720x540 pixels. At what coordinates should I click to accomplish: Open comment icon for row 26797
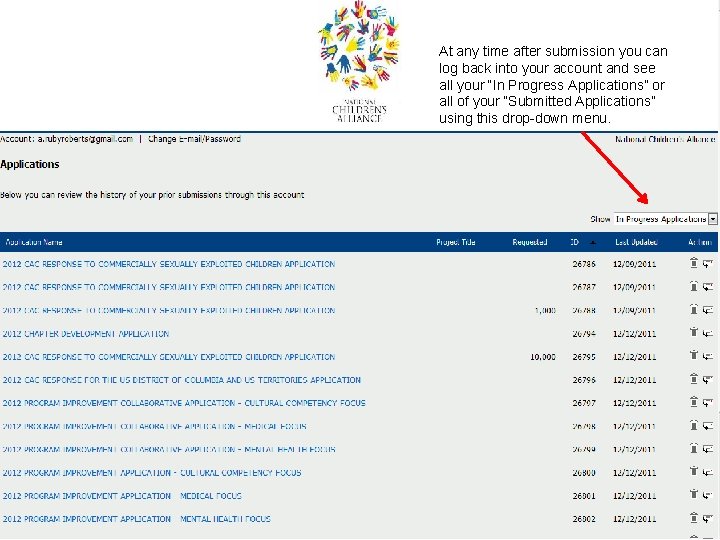708,403
